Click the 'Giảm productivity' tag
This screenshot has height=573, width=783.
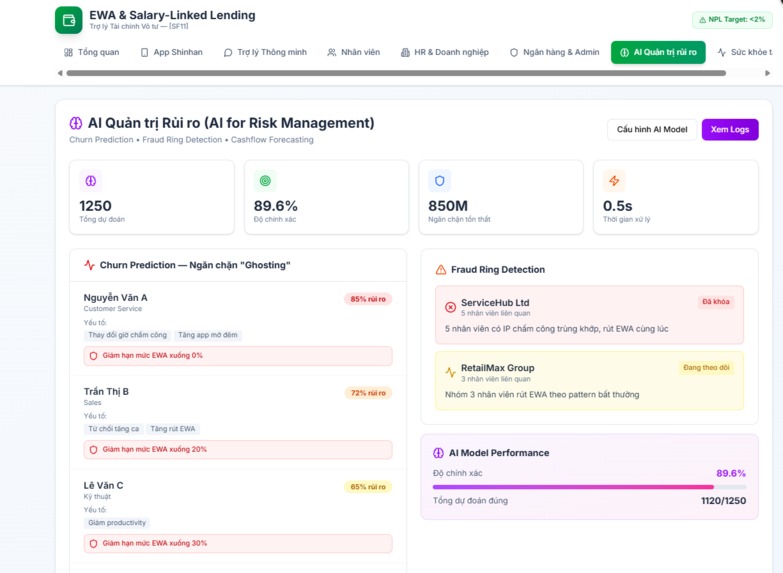click(117, 523)
